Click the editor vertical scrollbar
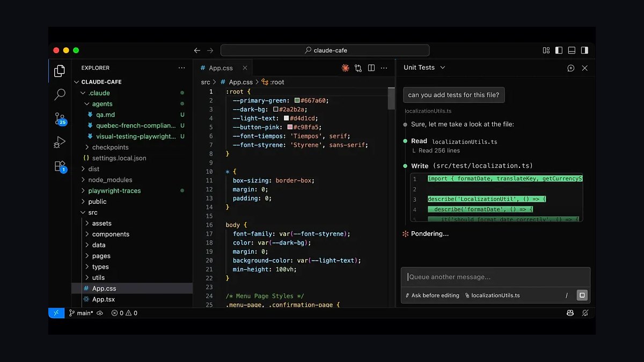 [x=391, y=99]
